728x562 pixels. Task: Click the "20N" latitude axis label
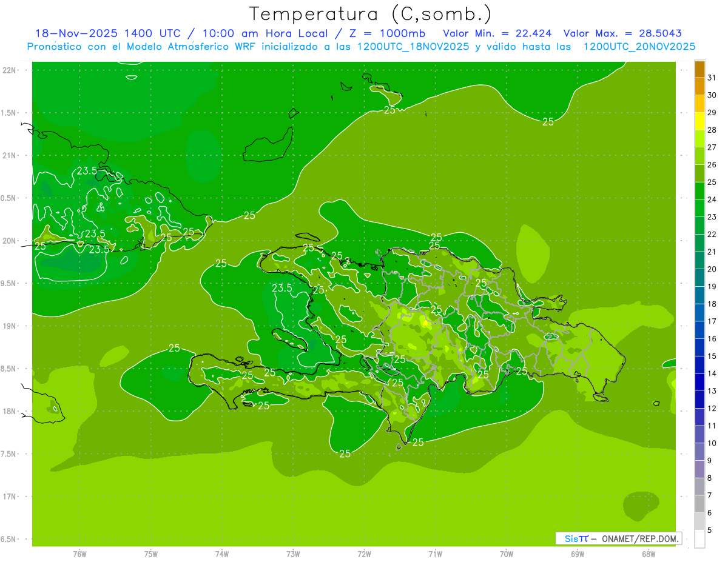click(x=9, y=241)
